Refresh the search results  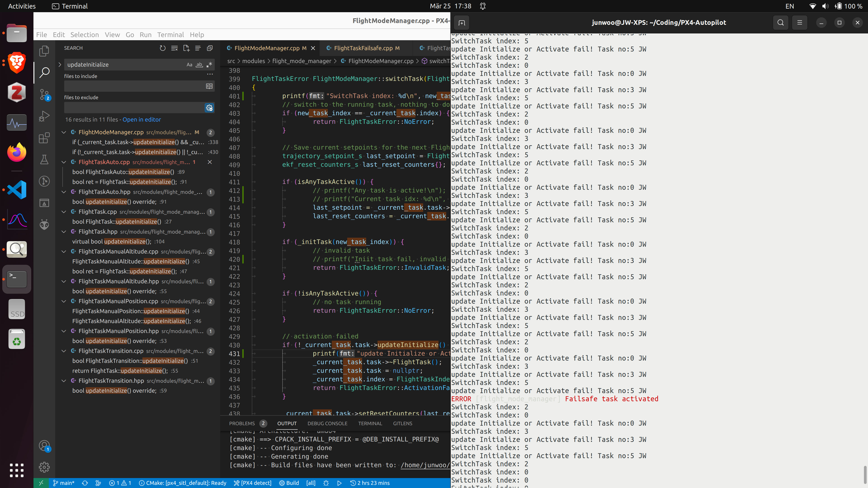163,48
